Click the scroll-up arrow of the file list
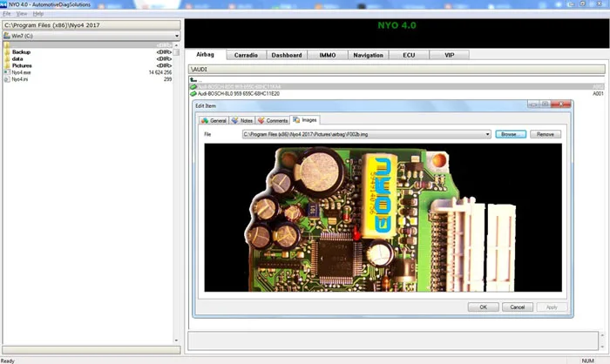 [176, 45]
